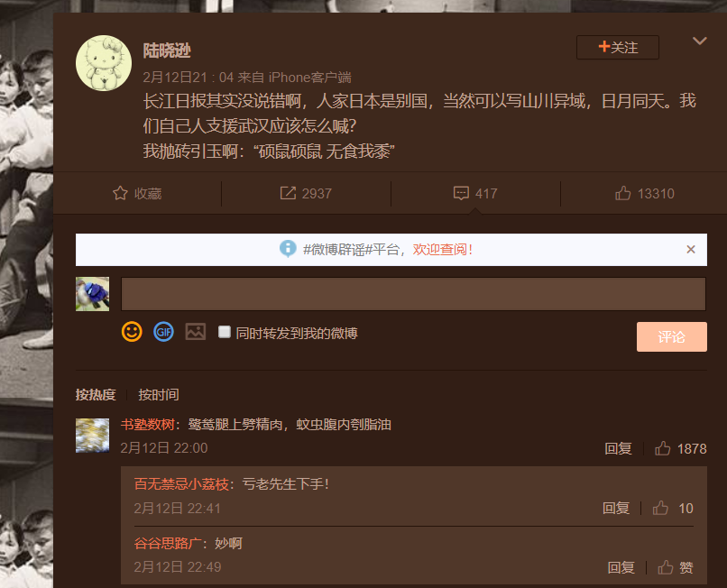Check 同时转发到我的微博 checkbox
Screen dimensions: 727x588
pos(225,332)
